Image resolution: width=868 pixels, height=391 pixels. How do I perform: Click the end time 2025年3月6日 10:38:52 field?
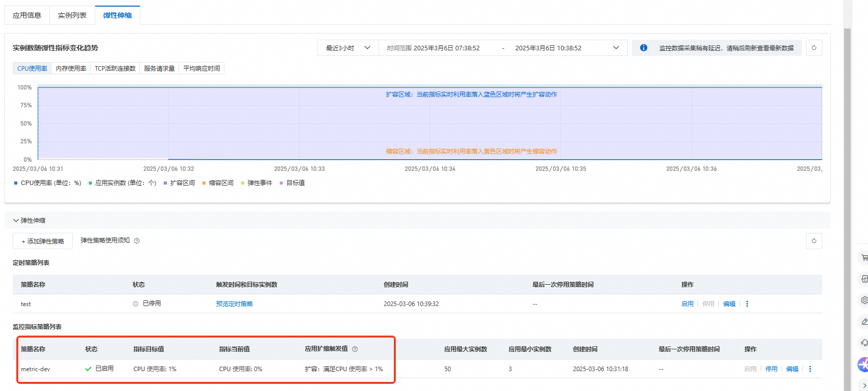pos(548,48)
